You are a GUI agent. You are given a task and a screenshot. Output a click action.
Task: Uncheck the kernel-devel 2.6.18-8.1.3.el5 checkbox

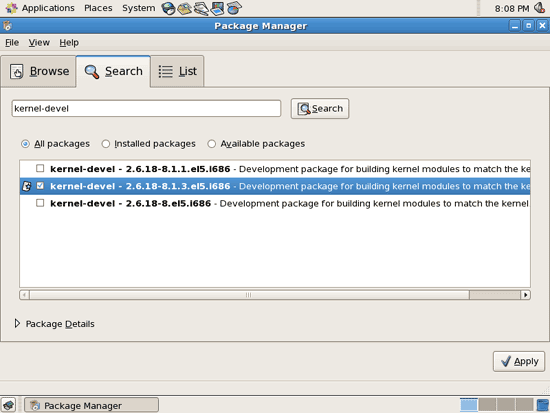40,186
